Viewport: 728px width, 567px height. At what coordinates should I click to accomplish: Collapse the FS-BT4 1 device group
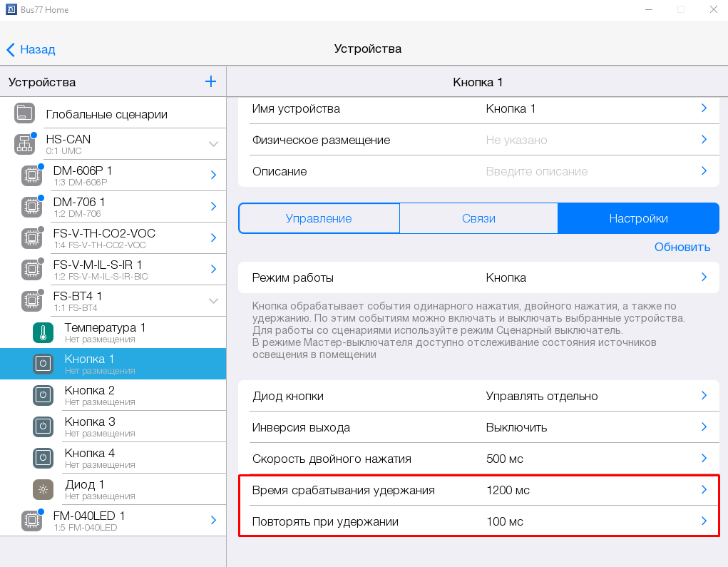point(213,301)
